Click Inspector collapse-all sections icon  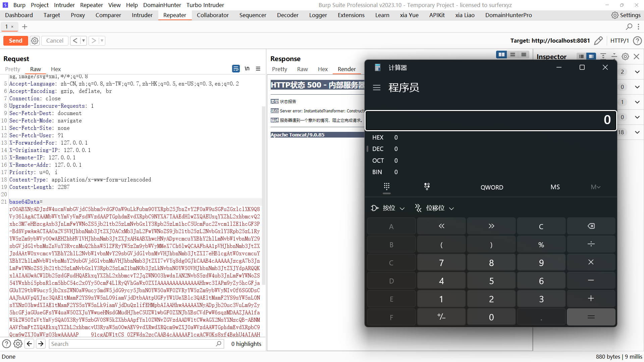614,56
